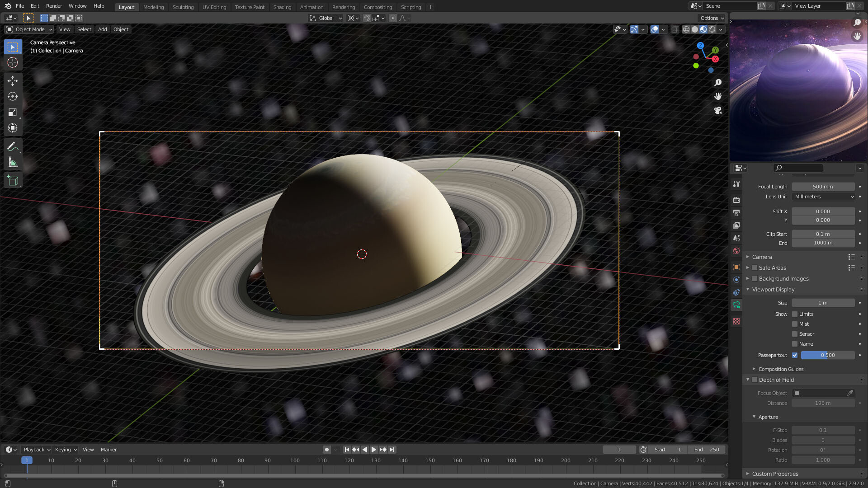868x488 pixels.
Task: Select the Move tool in toolbar
Action: pos(13,80)
